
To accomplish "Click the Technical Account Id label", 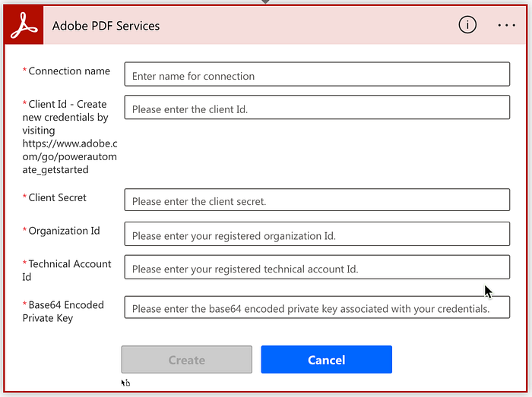I will pyautogui.click(x=67, y=270).
